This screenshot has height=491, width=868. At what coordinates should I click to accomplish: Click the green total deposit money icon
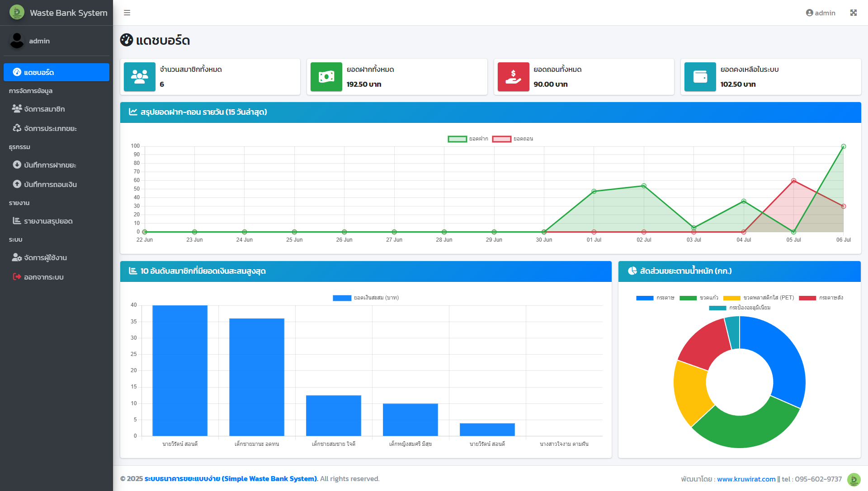326,77
